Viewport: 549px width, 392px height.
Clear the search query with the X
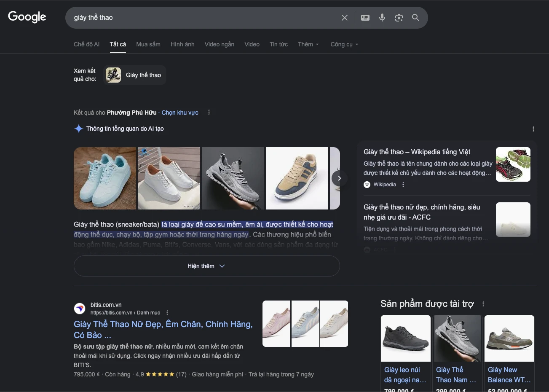(x=344, y=17)
